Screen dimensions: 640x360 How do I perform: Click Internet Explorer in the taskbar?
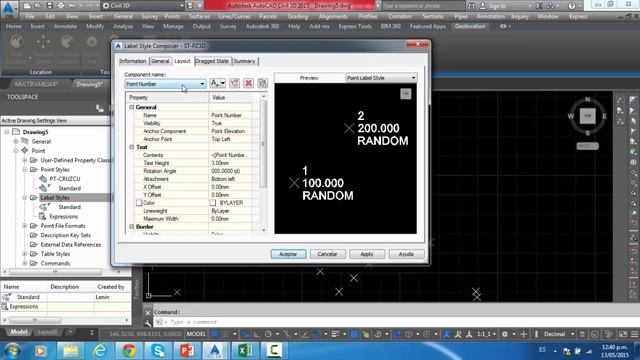tap(100, 350)
